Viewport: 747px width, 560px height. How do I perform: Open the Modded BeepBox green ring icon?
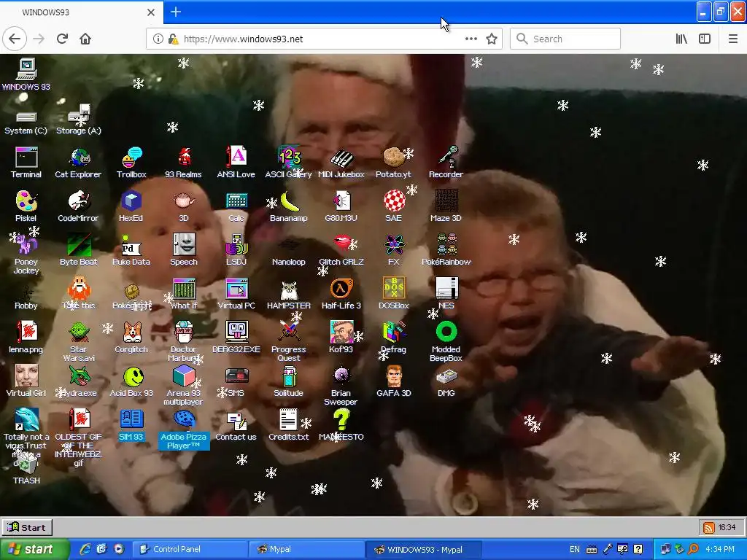coord(446,341)
